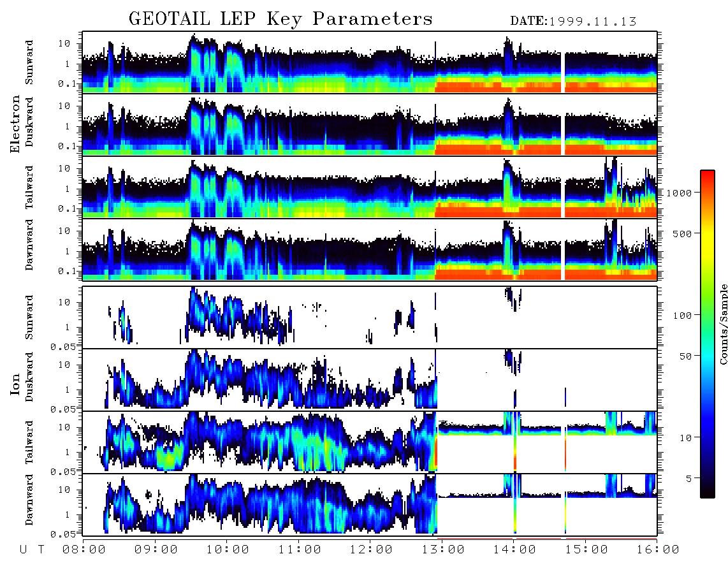
Task: Click the 0.05 tick of Ion Sunward panel
Action: (62, 346)
